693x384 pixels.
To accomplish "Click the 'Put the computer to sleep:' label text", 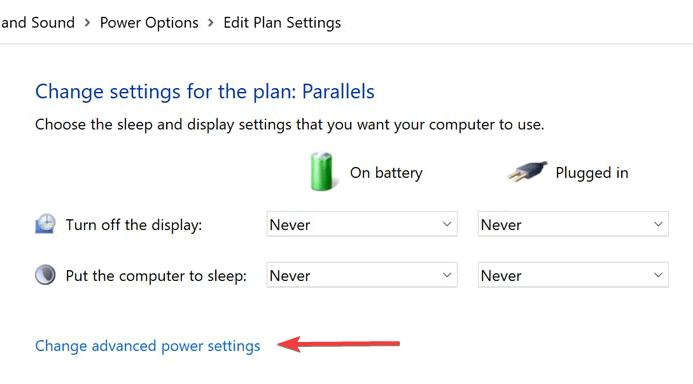I will 156,276.
